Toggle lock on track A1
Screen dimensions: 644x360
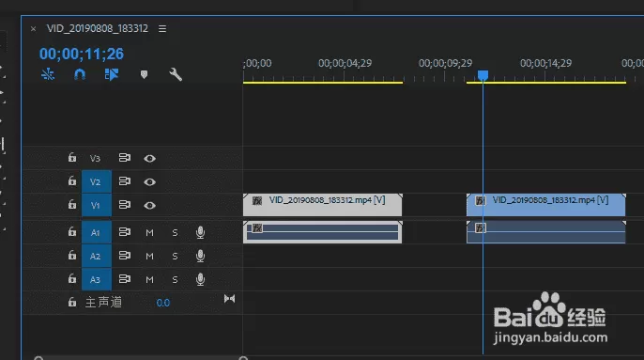pos(72,232)
